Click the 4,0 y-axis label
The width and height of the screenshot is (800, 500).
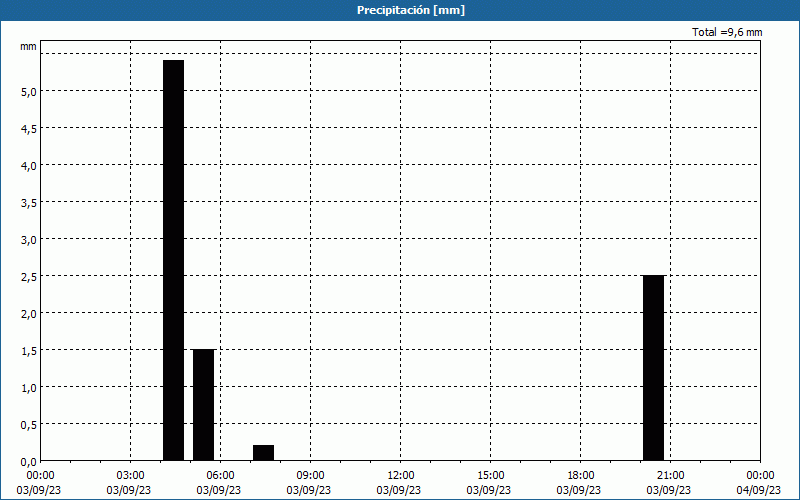(x=29, y=166)
